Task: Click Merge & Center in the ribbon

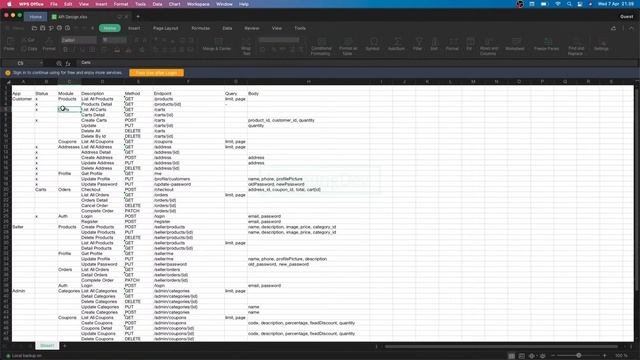Action: 217,44
